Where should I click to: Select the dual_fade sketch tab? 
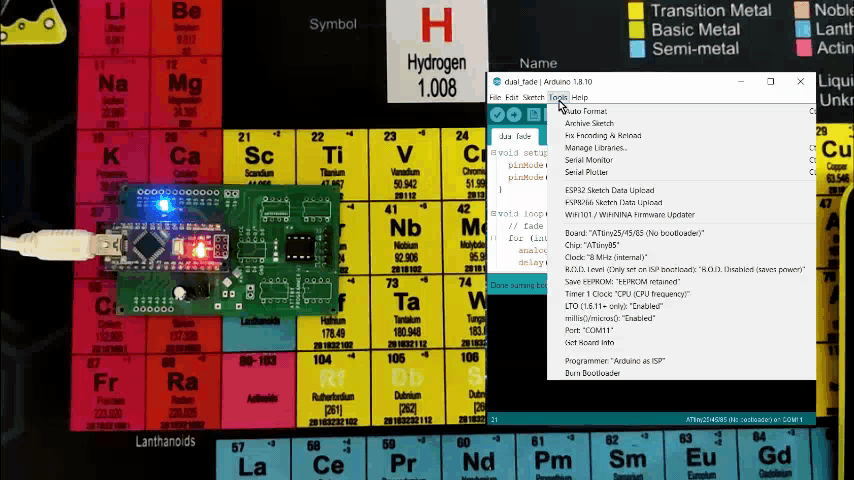coord(515,136)
